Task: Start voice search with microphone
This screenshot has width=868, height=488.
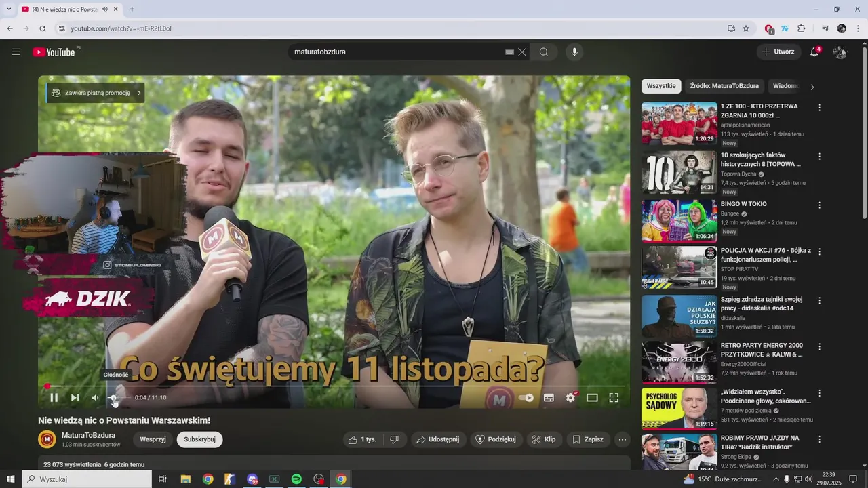Action: [574, 52]
